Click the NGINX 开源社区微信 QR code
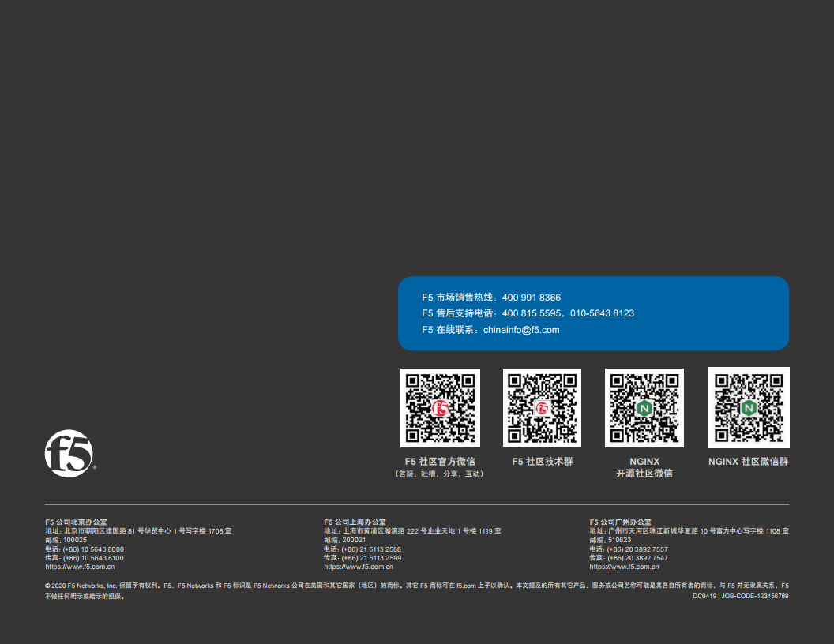834x644 pixels. pyautogui.click(x=644, y=407)
